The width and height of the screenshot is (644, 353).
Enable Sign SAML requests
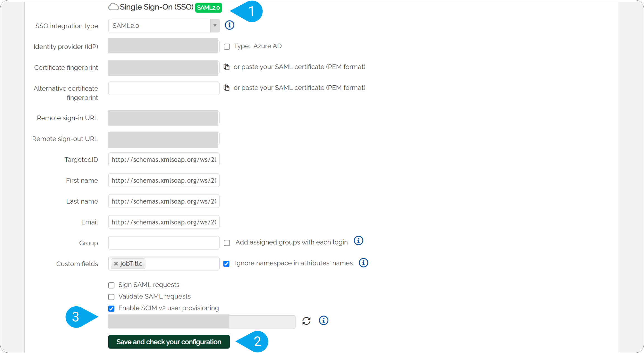click(111, 285)
